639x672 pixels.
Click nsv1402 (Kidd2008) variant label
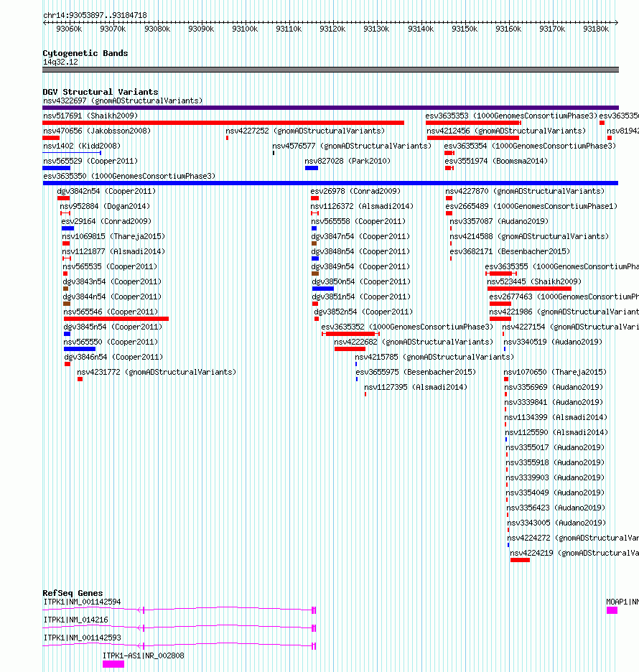coord(82,146)
